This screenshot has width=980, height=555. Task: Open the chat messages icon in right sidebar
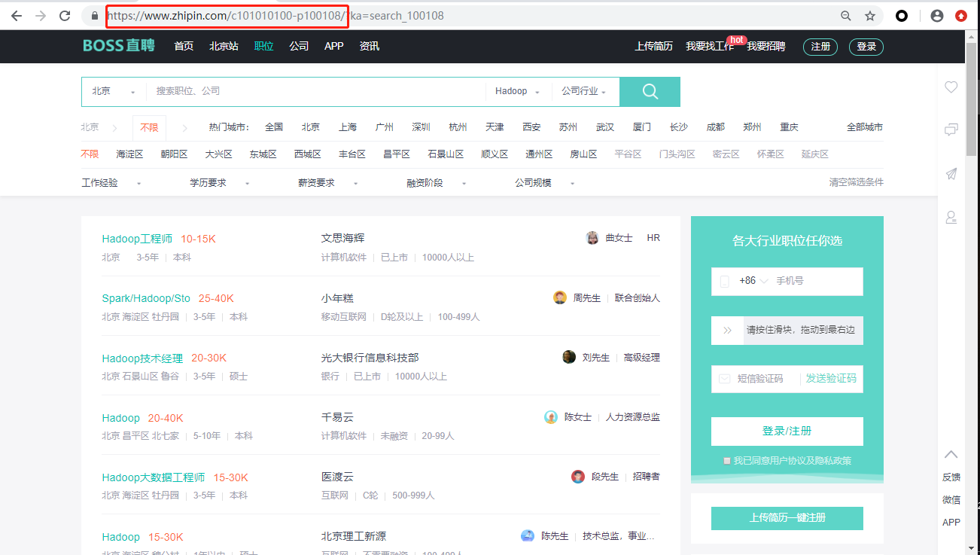point(951,130)
